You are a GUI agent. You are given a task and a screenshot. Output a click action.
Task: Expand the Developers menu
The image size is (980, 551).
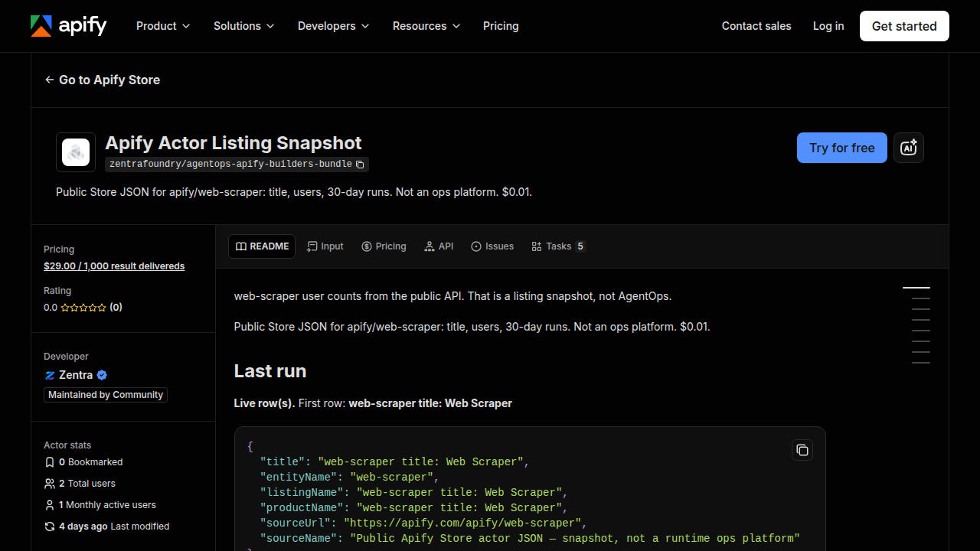click(333, 26)
